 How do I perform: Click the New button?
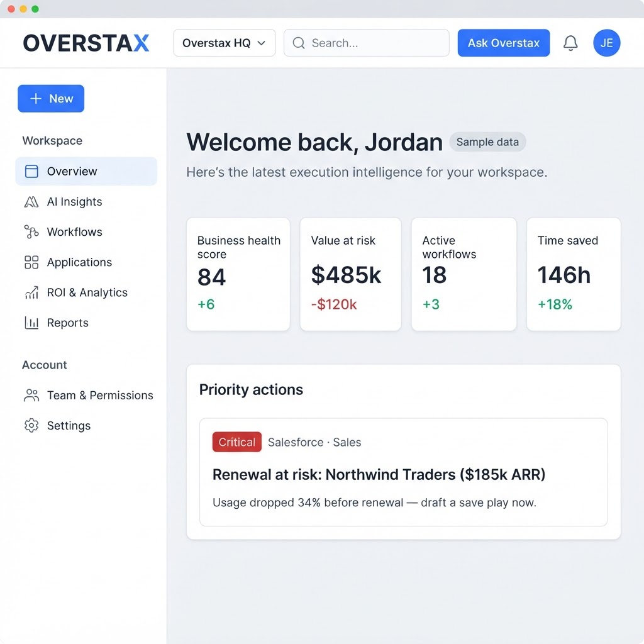tap(51, 99)
